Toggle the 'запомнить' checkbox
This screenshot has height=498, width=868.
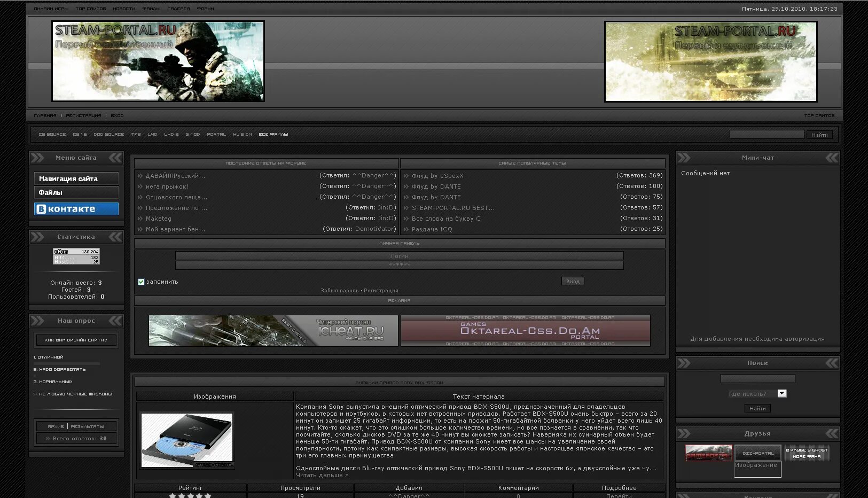click(141, 282)
